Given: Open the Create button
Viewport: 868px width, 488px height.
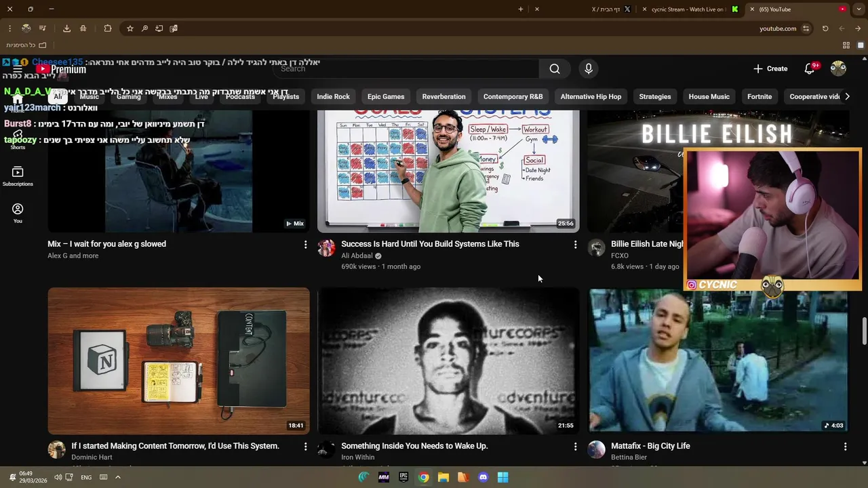Looking at the screenshot, I should (x=770, y=68).
